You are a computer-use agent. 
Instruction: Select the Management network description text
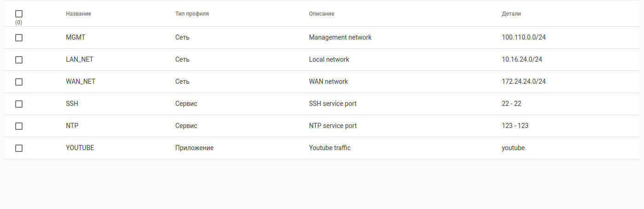pos(340,37)
